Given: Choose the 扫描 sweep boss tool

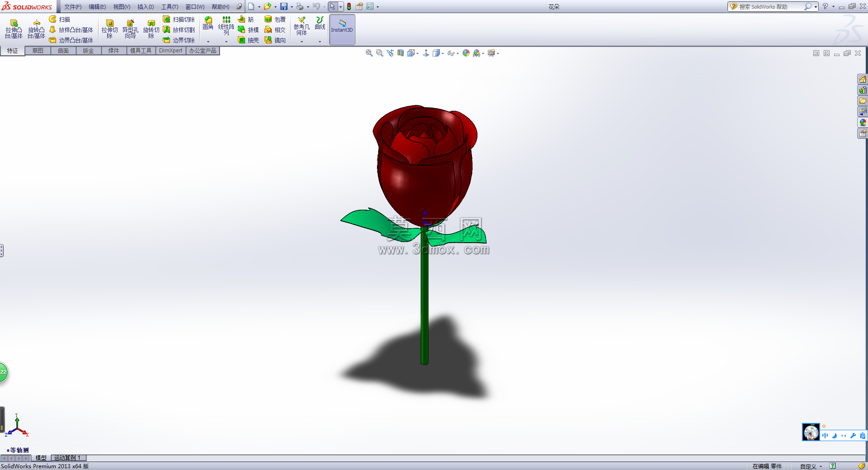Looking at the screenshot, I should [x=60, y=19].
